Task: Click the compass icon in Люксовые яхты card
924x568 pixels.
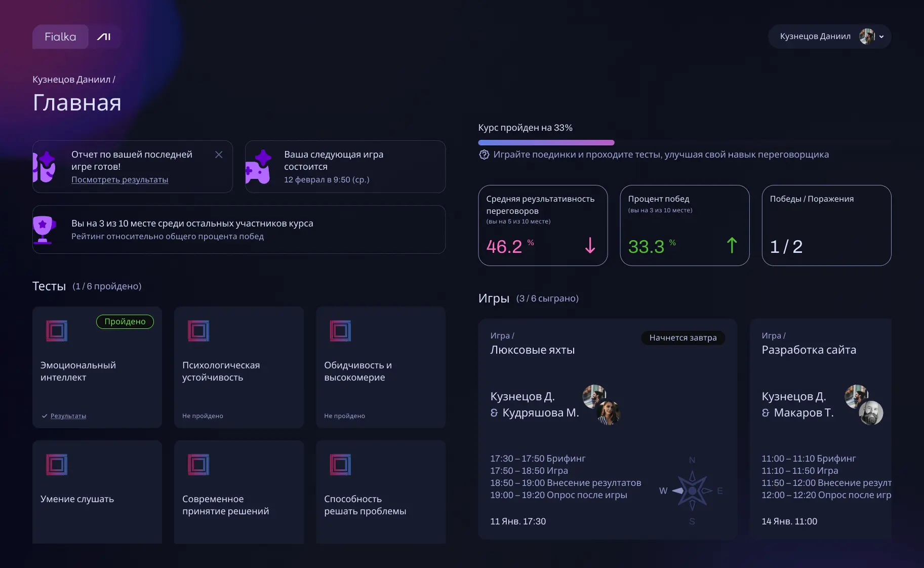Action: [692, 490]
